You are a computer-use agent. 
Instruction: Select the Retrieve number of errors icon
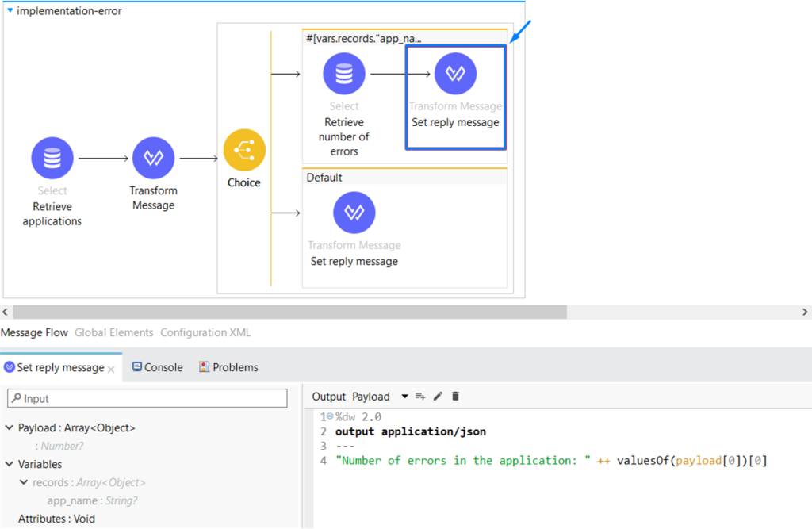343,74
